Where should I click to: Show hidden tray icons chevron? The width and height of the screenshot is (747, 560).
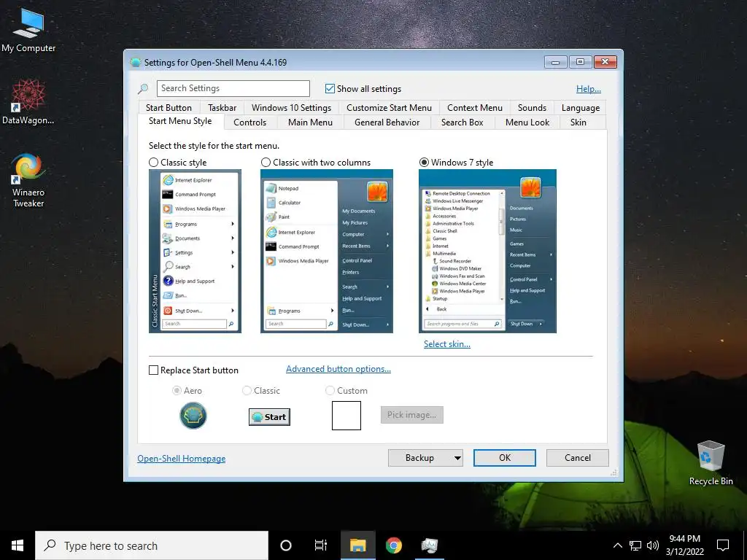(x=617, y=545)
